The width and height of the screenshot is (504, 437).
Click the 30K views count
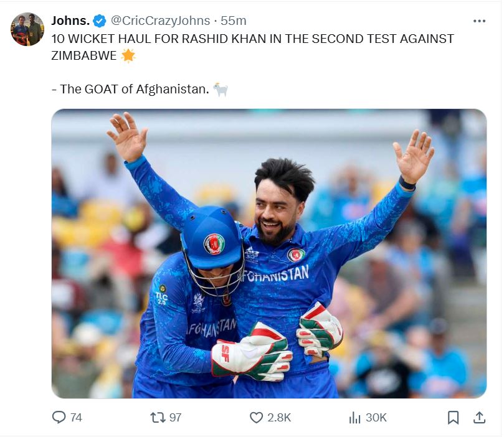pyautogui.click(x=376, y=418)
